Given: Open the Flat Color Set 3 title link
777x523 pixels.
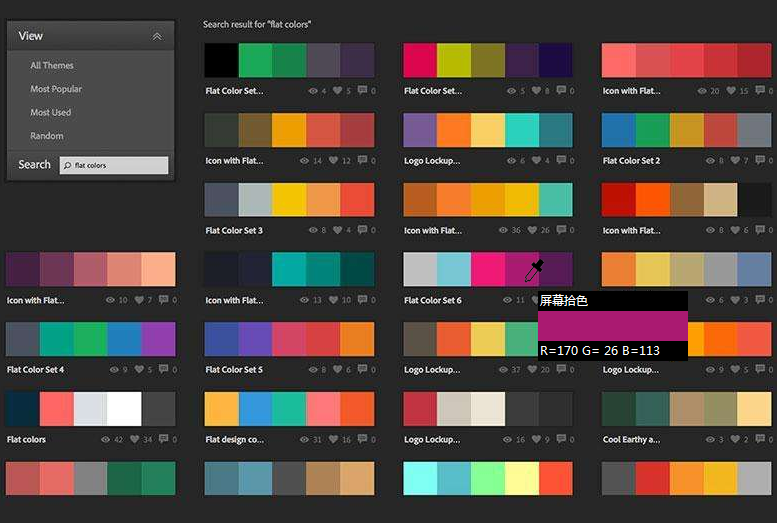Looking at the screenshot, I should point(234,231).
